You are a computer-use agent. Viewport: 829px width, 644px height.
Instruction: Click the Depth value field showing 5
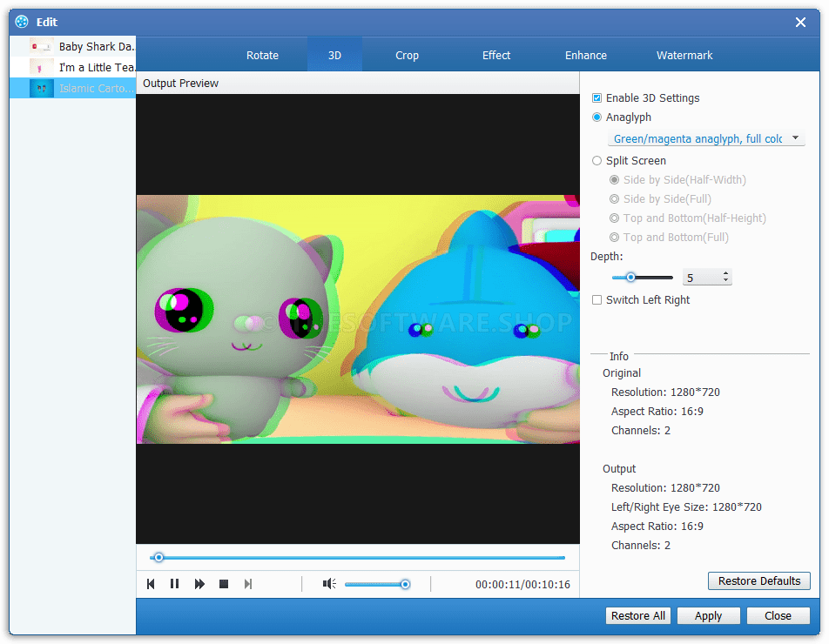click(x=702, y=278)
